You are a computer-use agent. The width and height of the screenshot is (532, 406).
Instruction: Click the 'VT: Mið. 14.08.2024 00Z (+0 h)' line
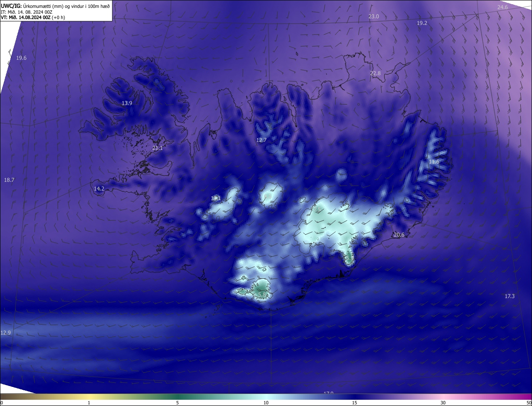33,17
